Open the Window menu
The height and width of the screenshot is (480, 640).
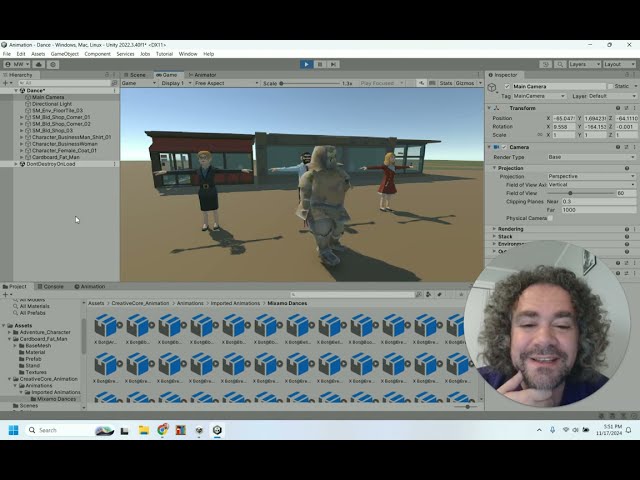point(188,54)
